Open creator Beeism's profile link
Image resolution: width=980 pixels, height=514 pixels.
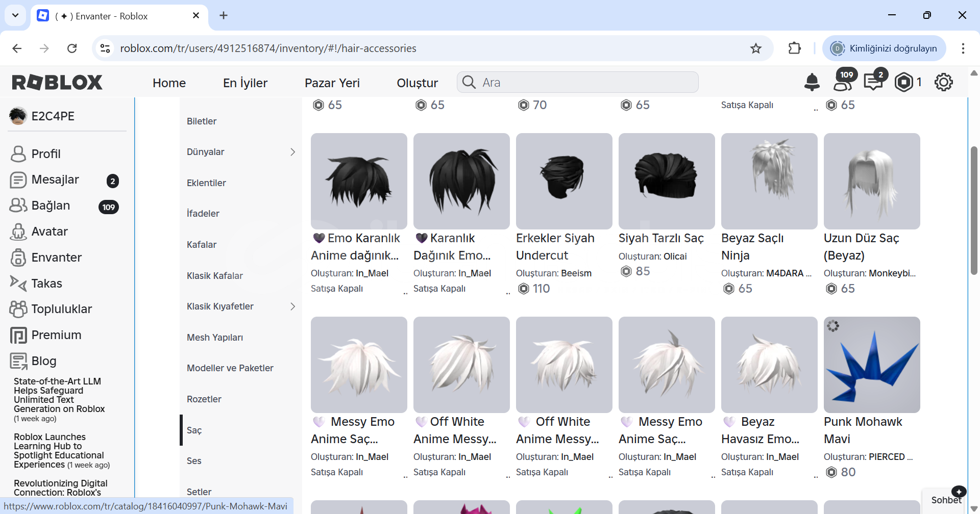tap(576, 273)
